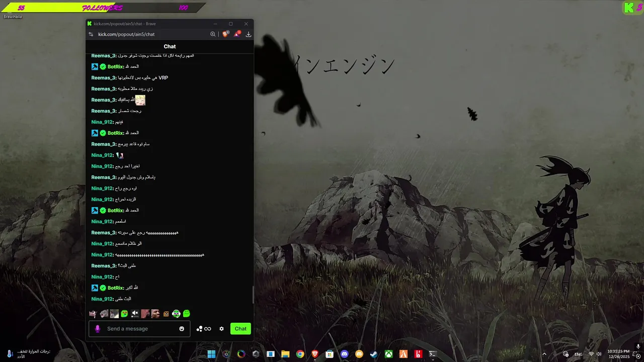
Task: Open the gray cube app in taskbar
Action: 256,354
